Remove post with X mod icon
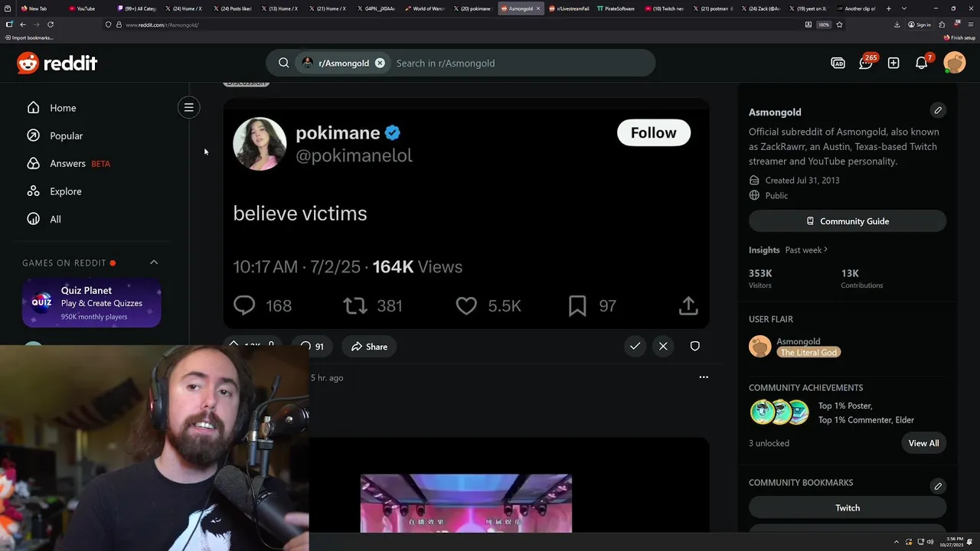The image size is (980, 551). coord(663,346)
